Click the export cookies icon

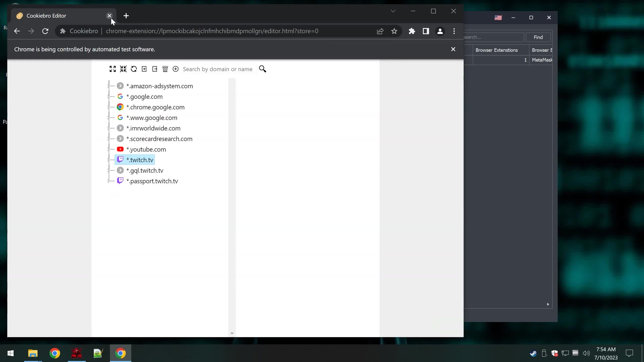155,69
